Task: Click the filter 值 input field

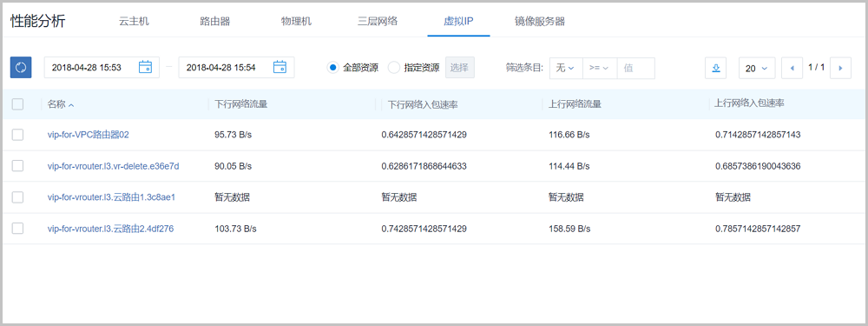Action: click(x=636, y=68)
